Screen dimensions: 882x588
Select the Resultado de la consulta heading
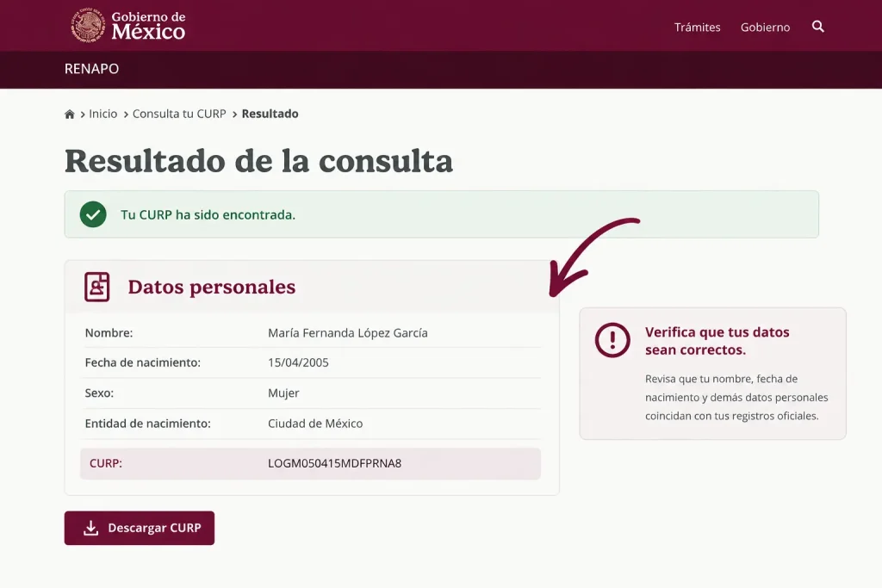(x=258, y=161)
